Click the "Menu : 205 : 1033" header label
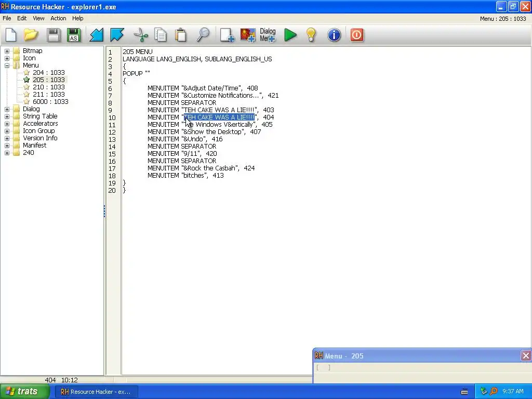The image size is (532, 399). coord(503,19)
